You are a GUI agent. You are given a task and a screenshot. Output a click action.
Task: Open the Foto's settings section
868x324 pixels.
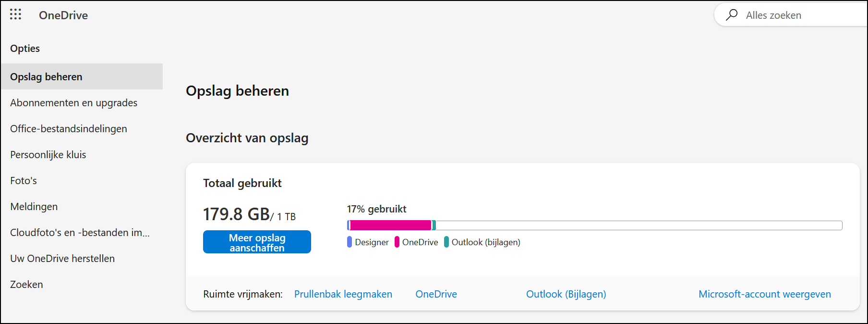tap(23, 180)
